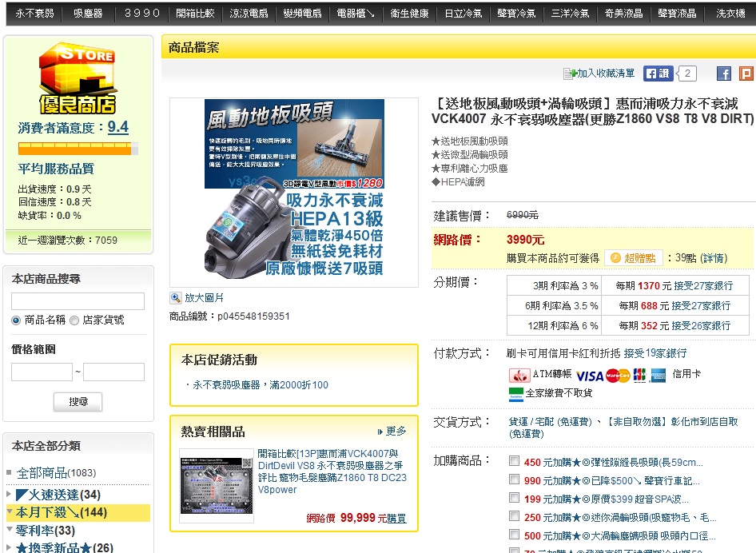Open the 變頻電扇 nav menu item
This screenshot has width=756, height=553.
pyautogui.click(x=302, y=14)
